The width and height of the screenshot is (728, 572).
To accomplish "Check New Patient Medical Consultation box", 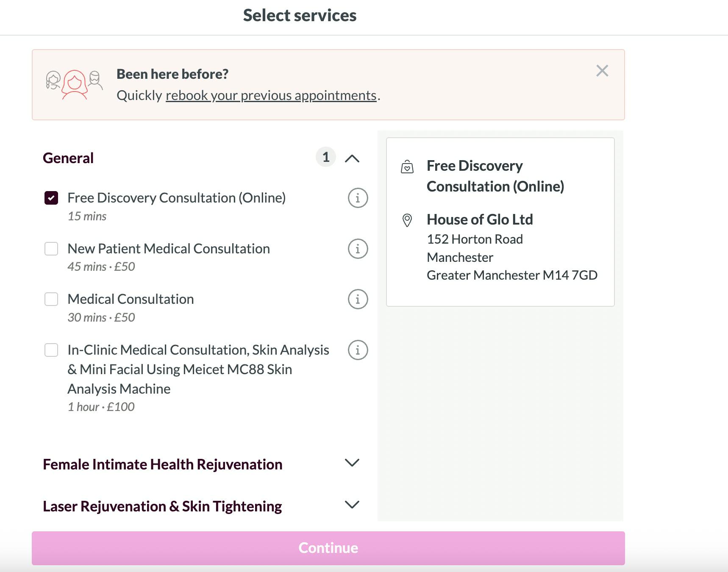I will [x=51, y=249].
